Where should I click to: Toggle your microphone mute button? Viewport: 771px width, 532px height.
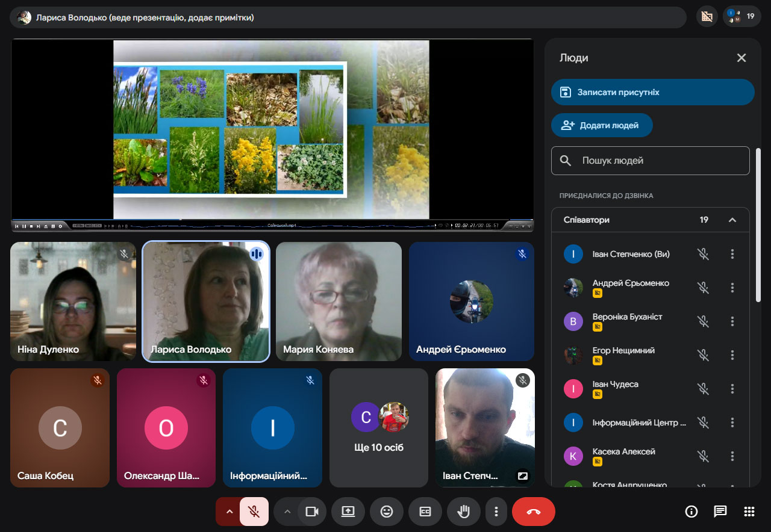pos(254,512)
